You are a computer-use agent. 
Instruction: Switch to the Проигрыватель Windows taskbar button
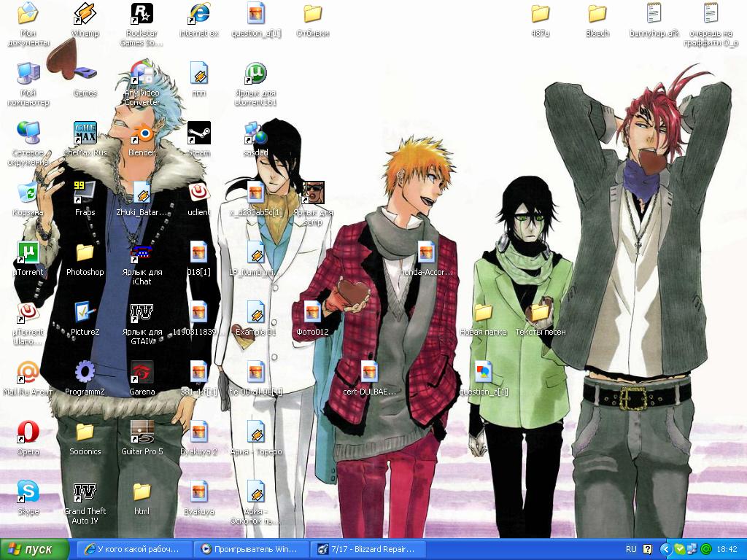249,549
